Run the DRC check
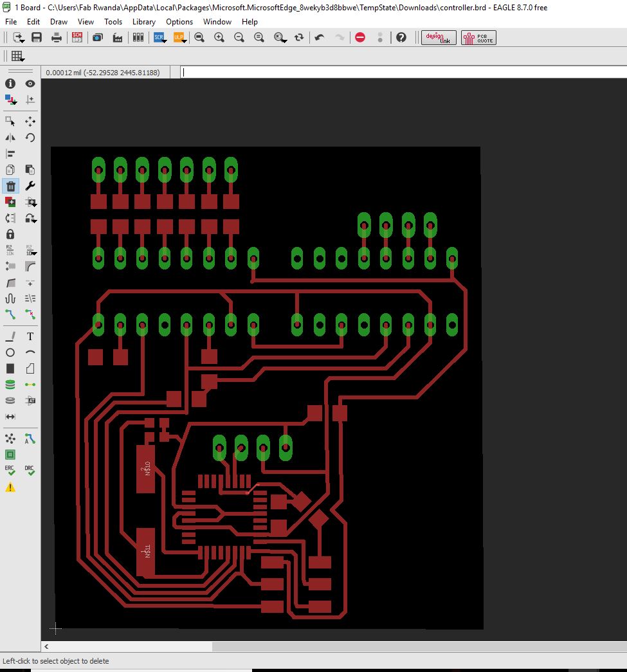 tap(30, 471)
